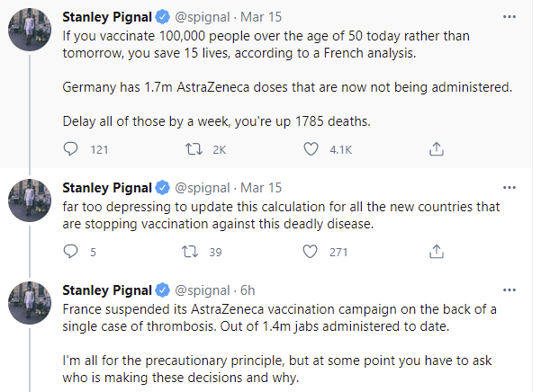Image resolution: width=541 pixels, height=392 pixels.
Task: Share the 'far too depressing' tweet
Action: [x=436, y=252]
